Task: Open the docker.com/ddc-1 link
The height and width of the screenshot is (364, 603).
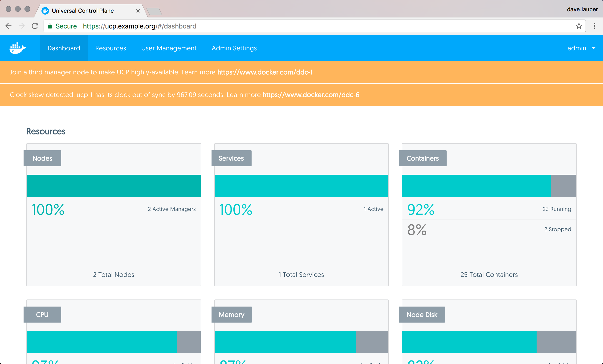Action: pyautogui.click(x=265, y=72)
